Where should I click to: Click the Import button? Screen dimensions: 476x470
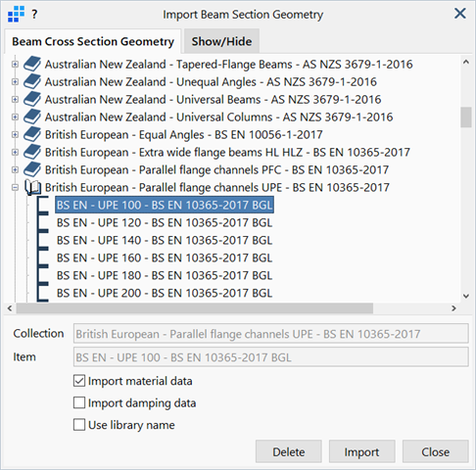[361, 451]
